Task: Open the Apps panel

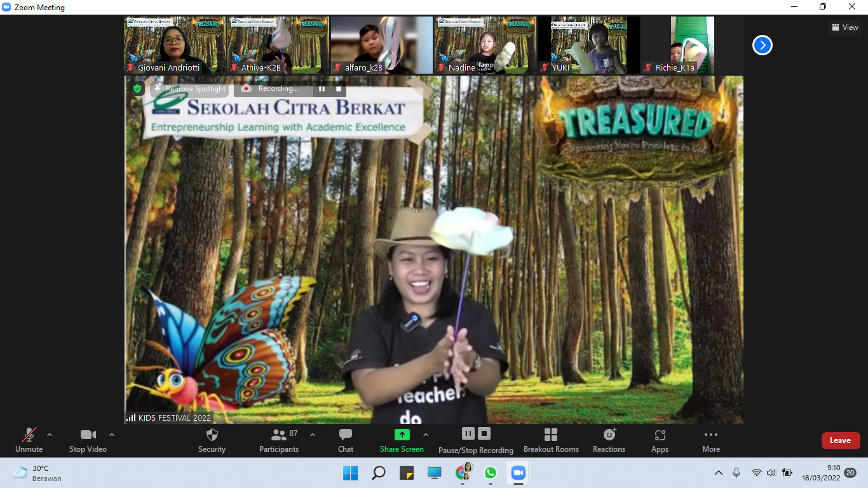Action: click(x=660, y=440)
